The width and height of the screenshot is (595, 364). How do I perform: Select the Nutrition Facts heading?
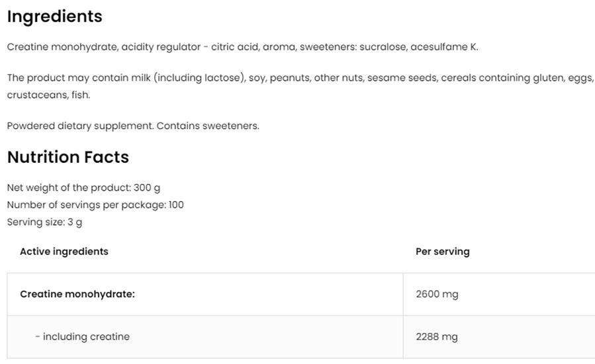[x=68, y=158]
